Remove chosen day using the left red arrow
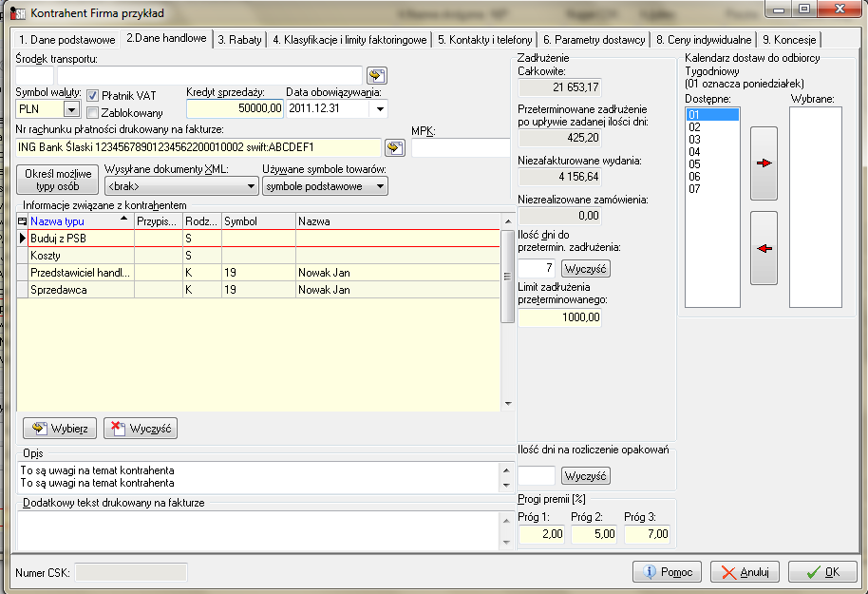The height and width of the screenshot is (594, 868). [x=764, y=248]
